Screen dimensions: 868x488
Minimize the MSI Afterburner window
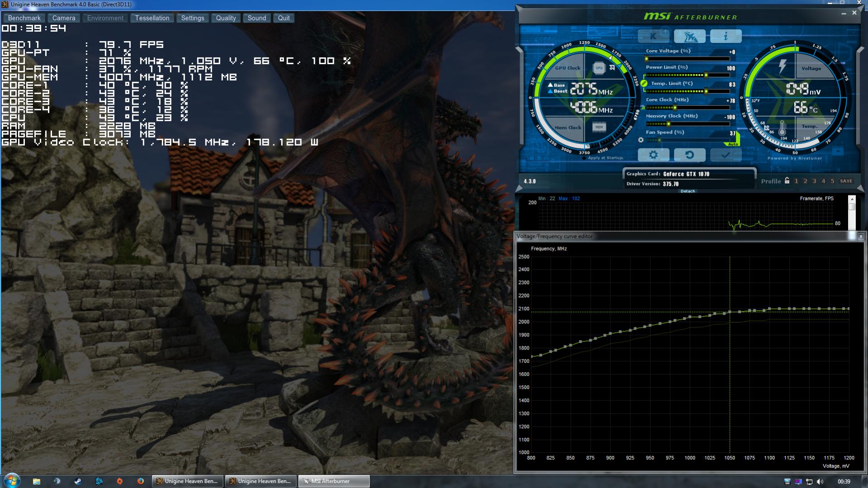click(844, 14)
